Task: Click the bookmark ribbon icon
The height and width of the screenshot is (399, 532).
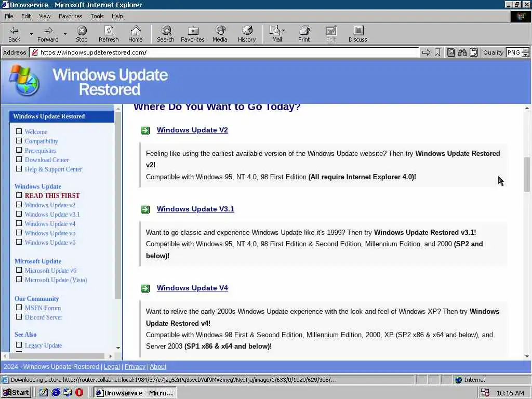Action: tap(437, 52)
